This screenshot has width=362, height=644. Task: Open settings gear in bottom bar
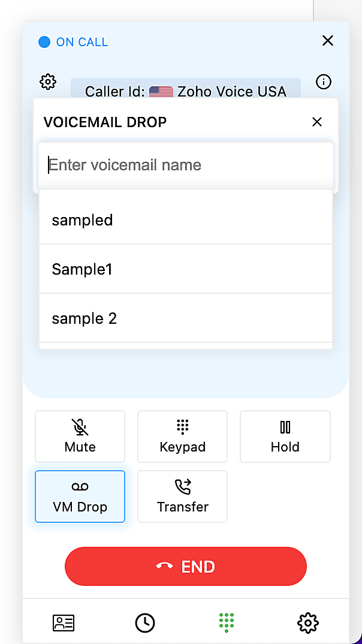tap(307, 623)
